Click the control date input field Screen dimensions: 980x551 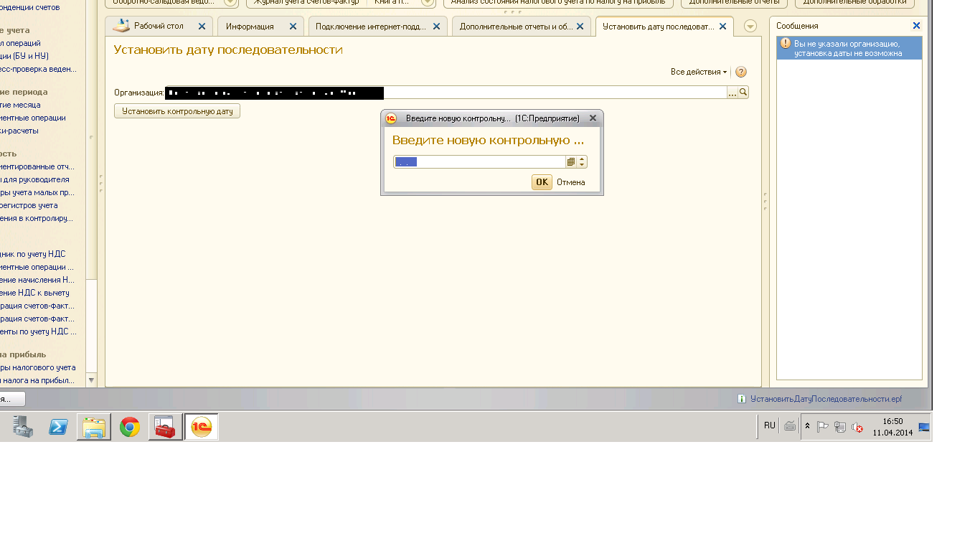click(x=480, y=162)
